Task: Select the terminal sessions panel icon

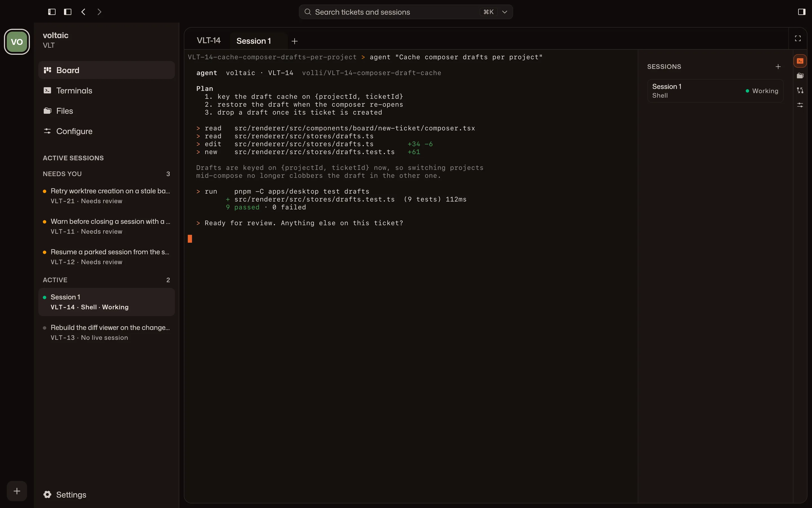Action: click(800, 61)
